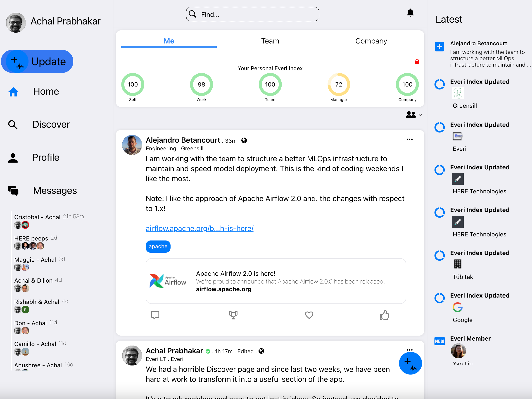The height and width of the screenshot is (399, 532).
Task: Toggle the heart on Alejandro's post
Action: pyautogui.click(x=309, y=315)
